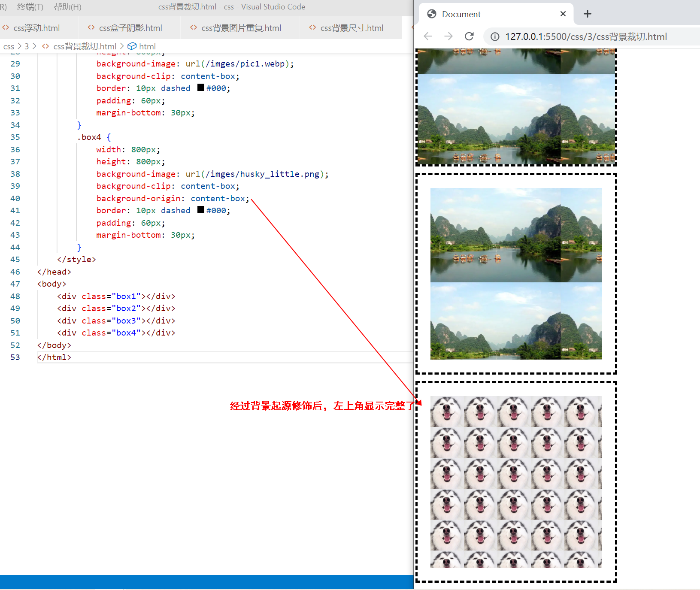This screenshot has width=700, height=590.
Task: Click the browser address bar URL
Action: pos(586,37)
